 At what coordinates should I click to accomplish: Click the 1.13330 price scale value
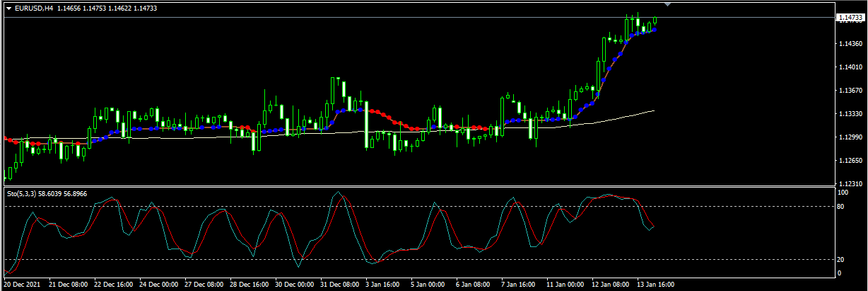(x=850, y=114)
